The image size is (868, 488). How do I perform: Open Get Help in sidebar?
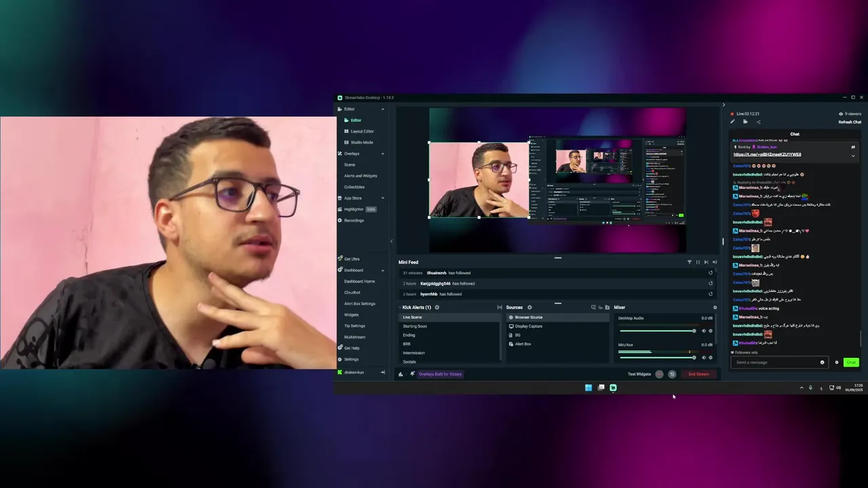tap(349, 348)
